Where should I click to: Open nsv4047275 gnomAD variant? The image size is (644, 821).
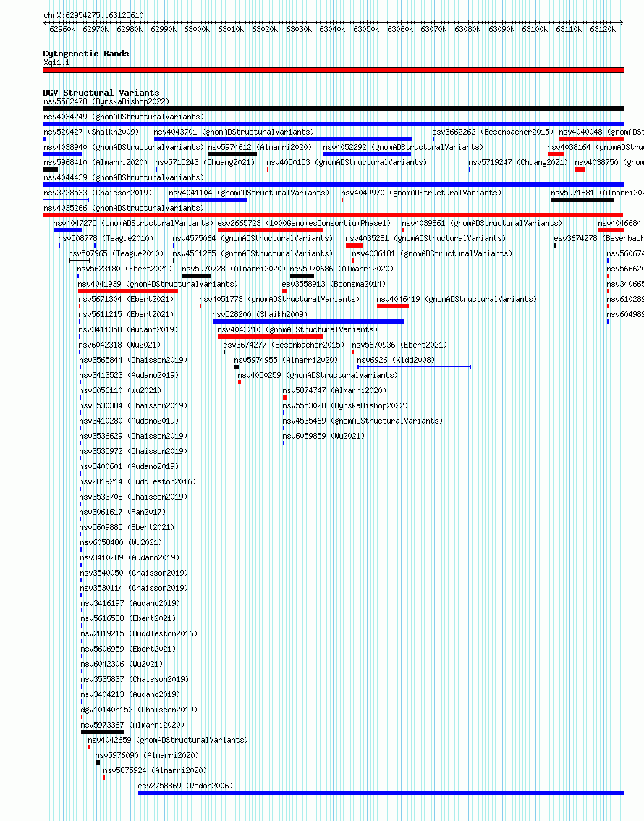click(x=133, y=223)
